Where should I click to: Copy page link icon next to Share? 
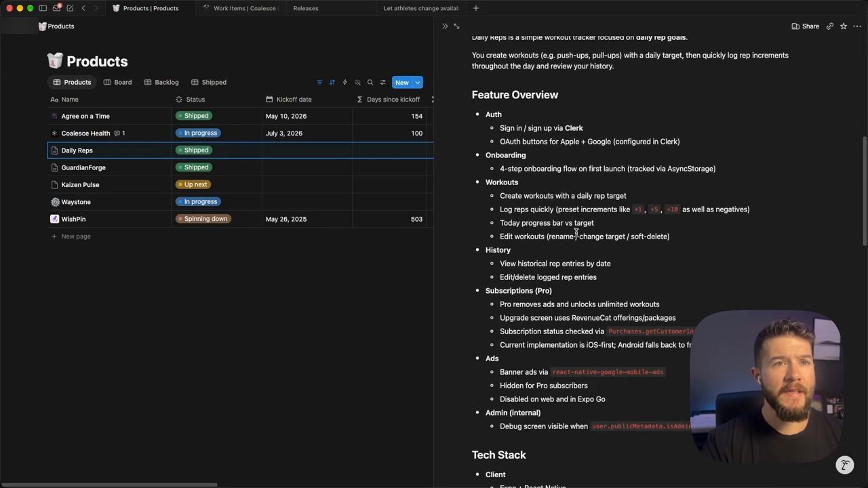tap(829, 26)
